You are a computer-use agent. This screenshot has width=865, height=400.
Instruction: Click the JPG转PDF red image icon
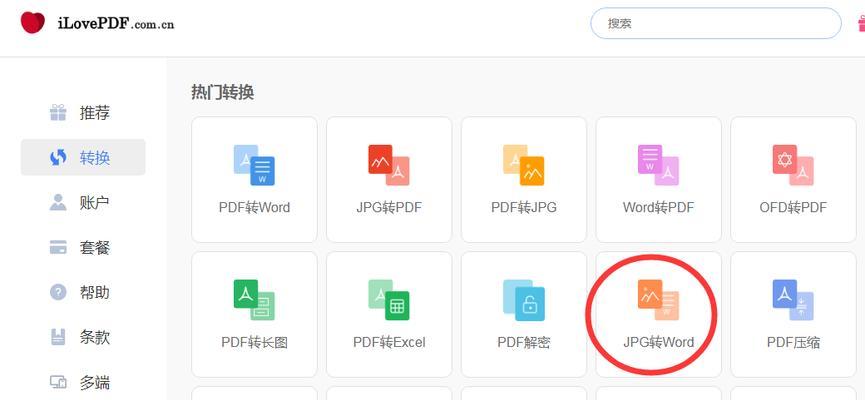coord(389,165)
